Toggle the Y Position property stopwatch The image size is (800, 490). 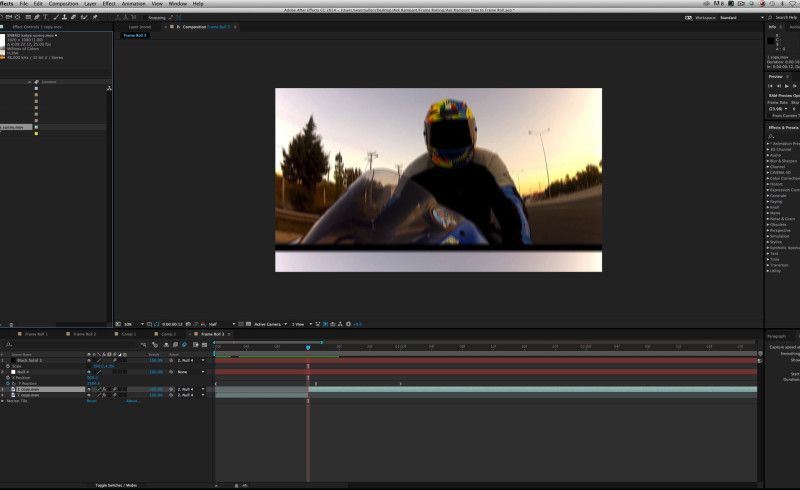pos(8,383)
